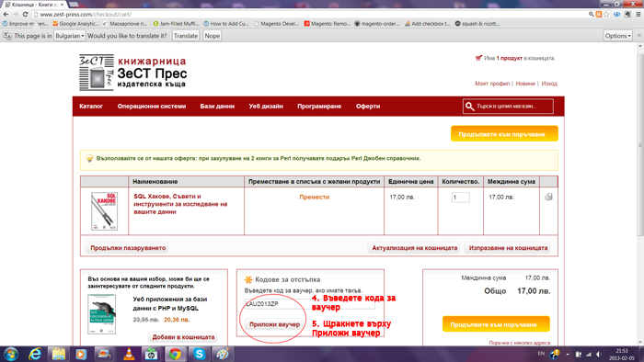Click the RSS feed extension icon

tap(599, 14)
